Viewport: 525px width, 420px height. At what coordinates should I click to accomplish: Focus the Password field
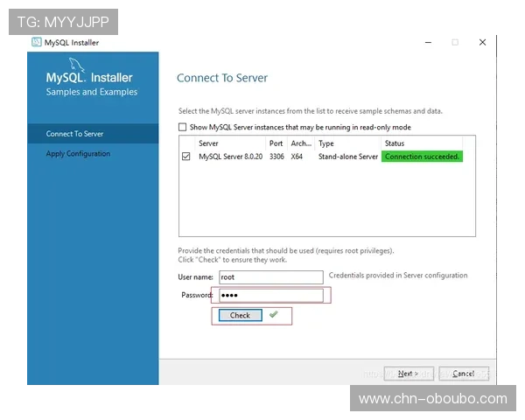pyautogui.click(x=271, y=296)
